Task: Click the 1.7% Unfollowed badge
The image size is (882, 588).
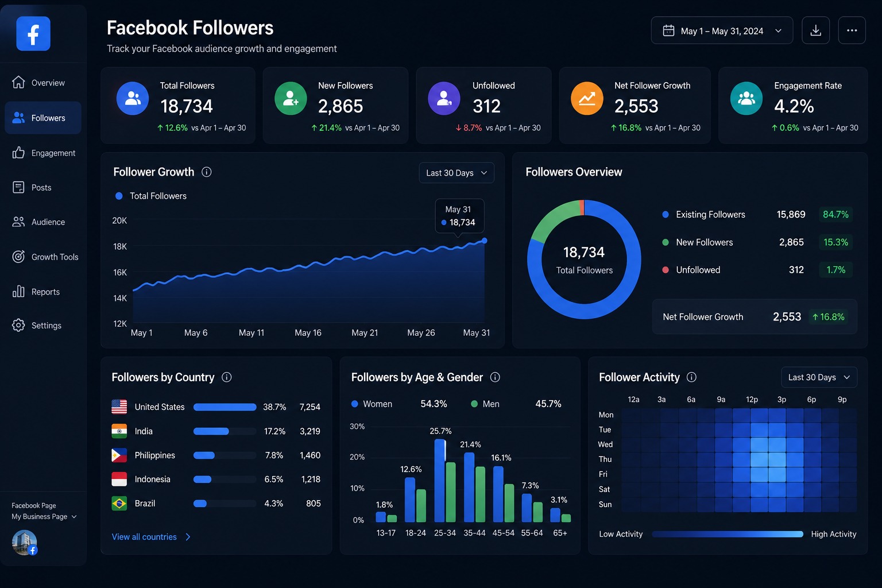Action: [835, 270]
